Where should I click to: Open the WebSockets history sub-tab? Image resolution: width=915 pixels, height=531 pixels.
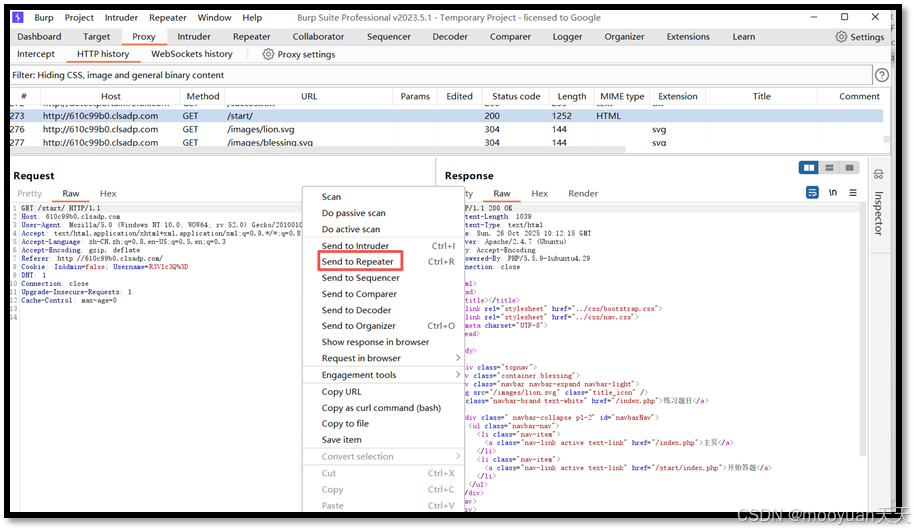[x=191, y=54]
